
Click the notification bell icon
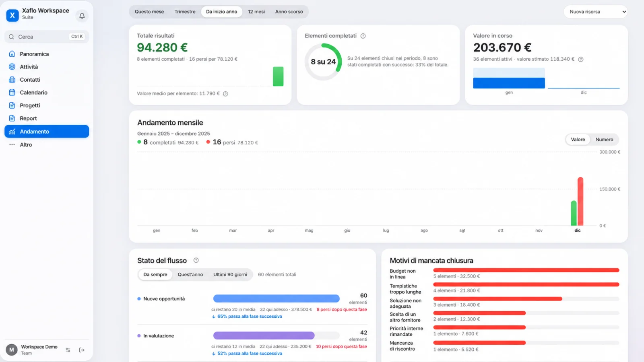coord(82,16)
